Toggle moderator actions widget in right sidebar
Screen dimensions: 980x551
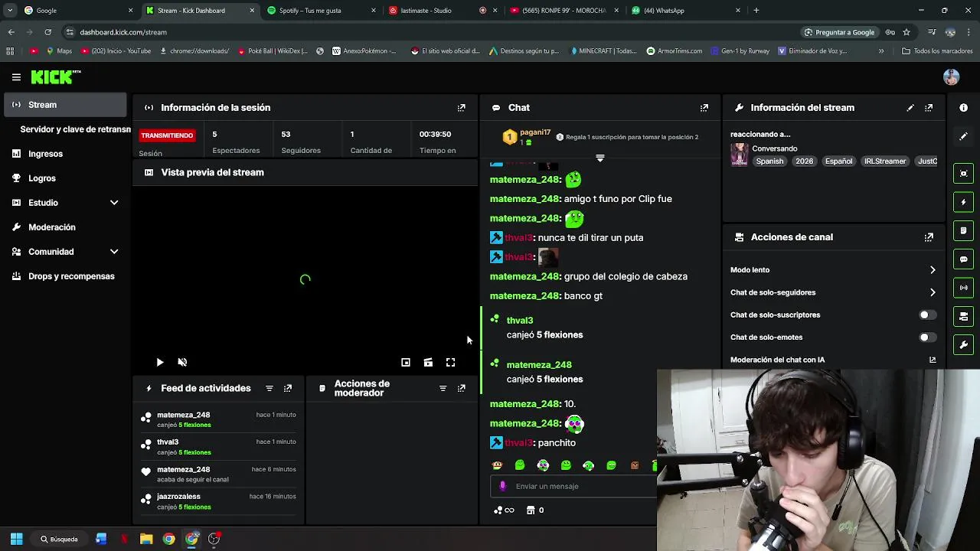tap(964, 230)
